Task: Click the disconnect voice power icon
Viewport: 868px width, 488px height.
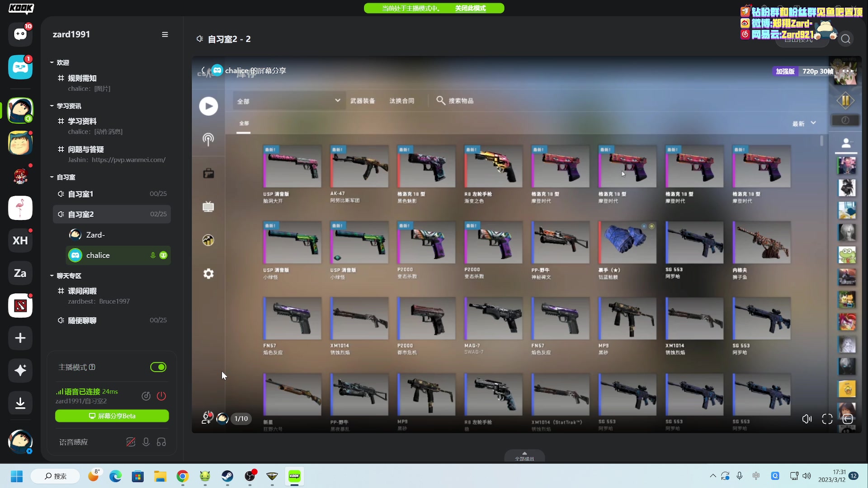Action: pos(161,396)
